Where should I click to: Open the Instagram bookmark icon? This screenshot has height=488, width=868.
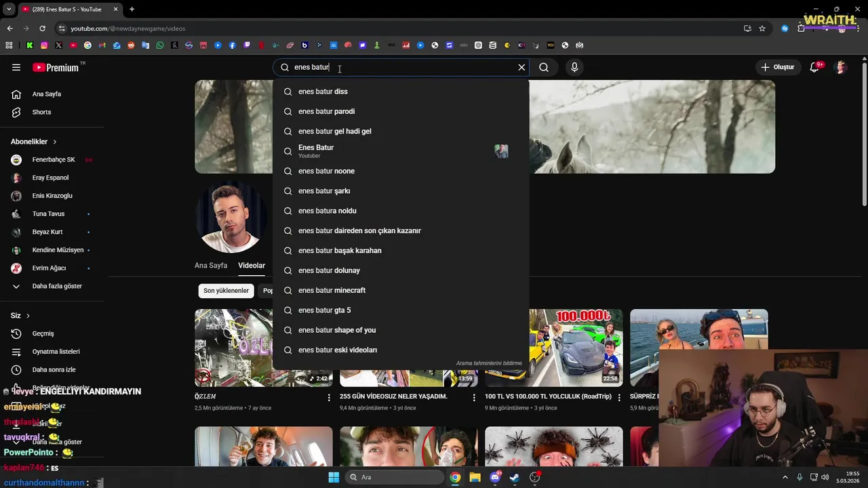tap(44, 45)
